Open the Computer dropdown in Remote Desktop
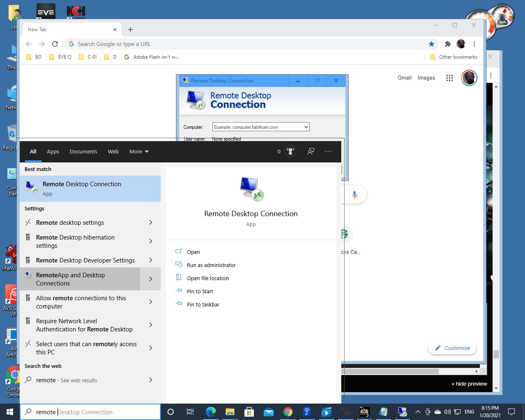This screenshot has height=420, width=525. [x=306, y=127]
